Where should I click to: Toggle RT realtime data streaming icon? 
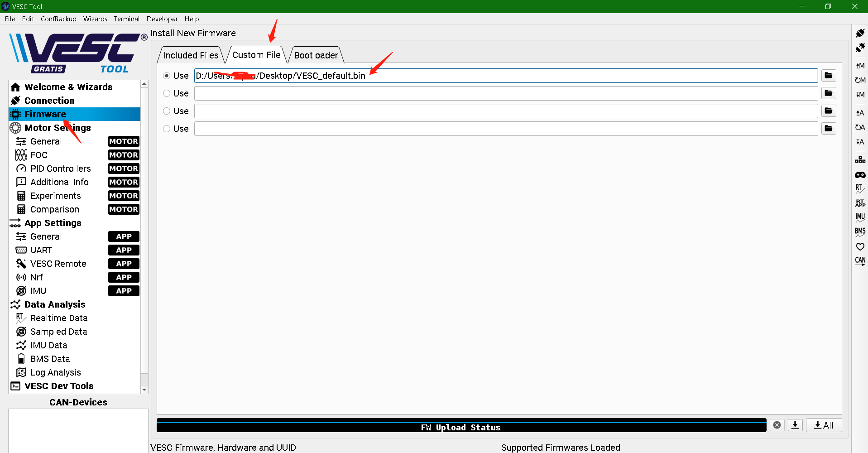[x=860, y=189]
